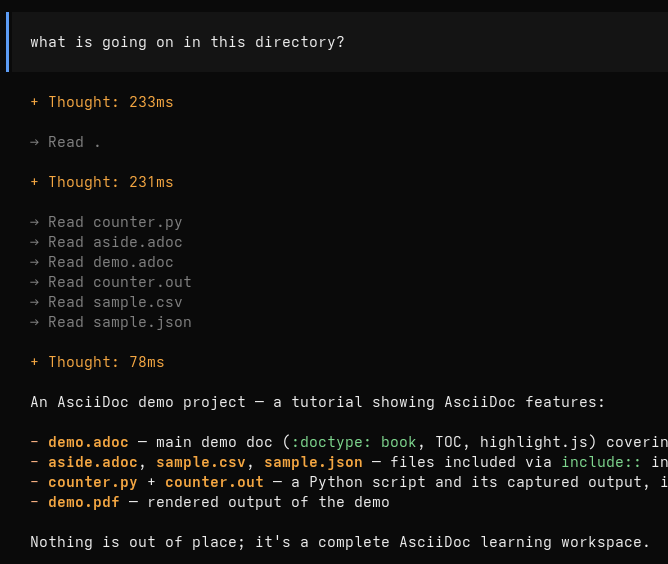Click orange 'counter.out' in the summary list
This screenshot has width=668, height=564.
click(x=214, y=482)
